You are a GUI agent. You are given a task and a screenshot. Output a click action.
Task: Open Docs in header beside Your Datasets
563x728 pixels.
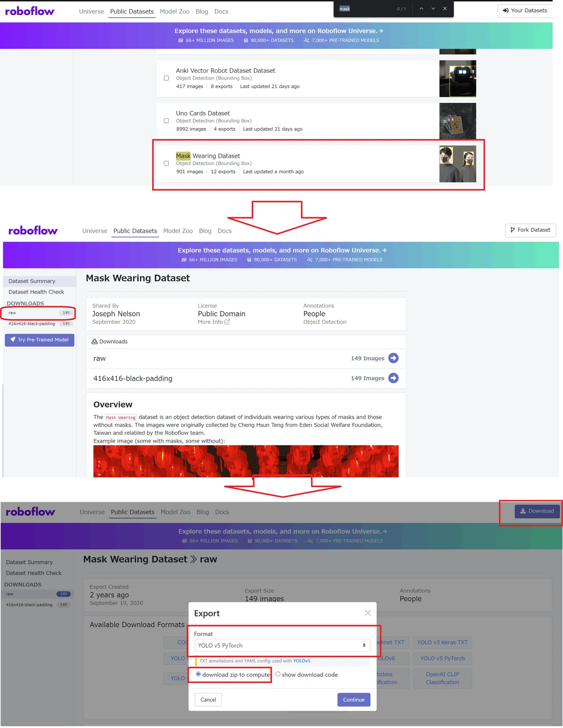(x=221, y=11)
